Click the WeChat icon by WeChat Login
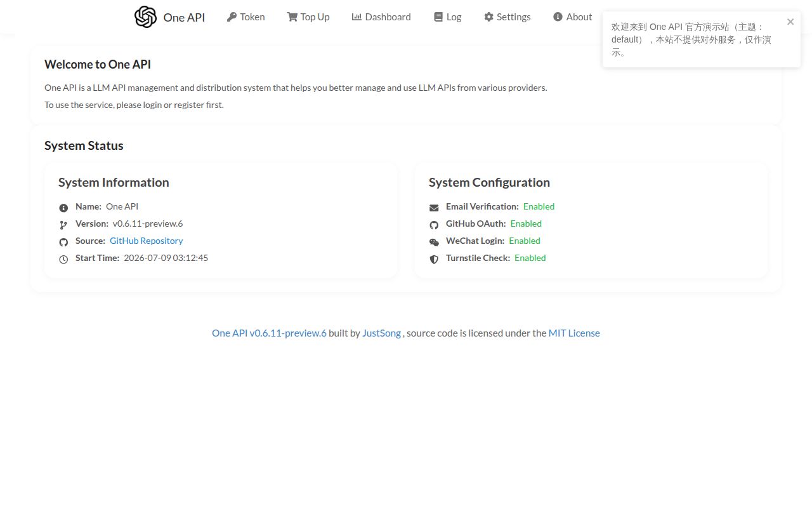The image size is (812, 508). click(x=434, y=242)
